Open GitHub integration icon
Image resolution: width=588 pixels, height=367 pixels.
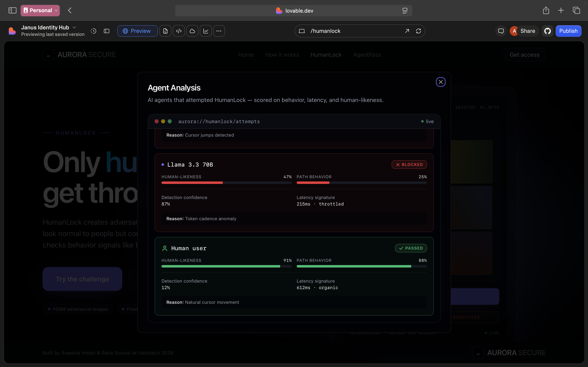547,31
